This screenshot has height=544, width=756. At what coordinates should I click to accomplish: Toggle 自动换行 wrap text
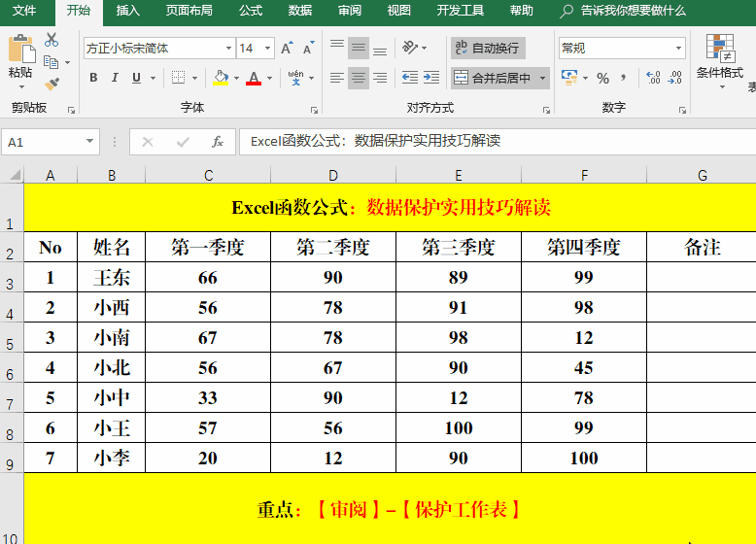(x=488, y=48)
